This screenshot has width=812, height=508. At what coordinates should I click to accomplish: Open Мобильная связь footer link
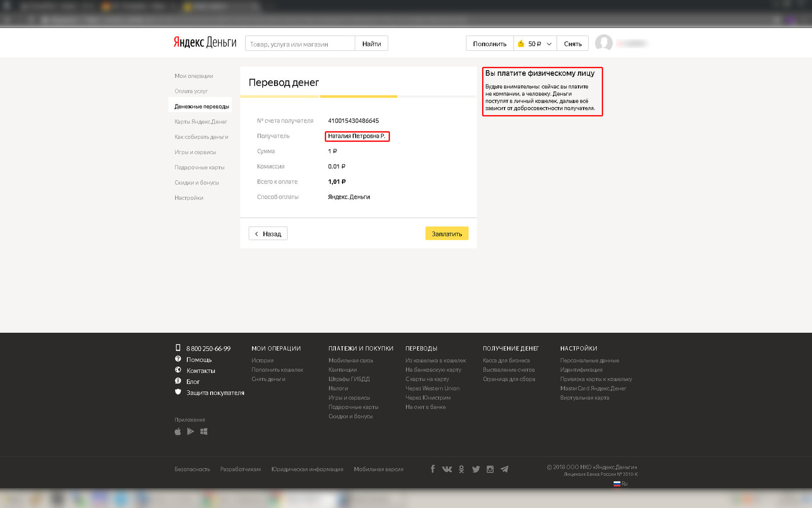click(351, 361)
